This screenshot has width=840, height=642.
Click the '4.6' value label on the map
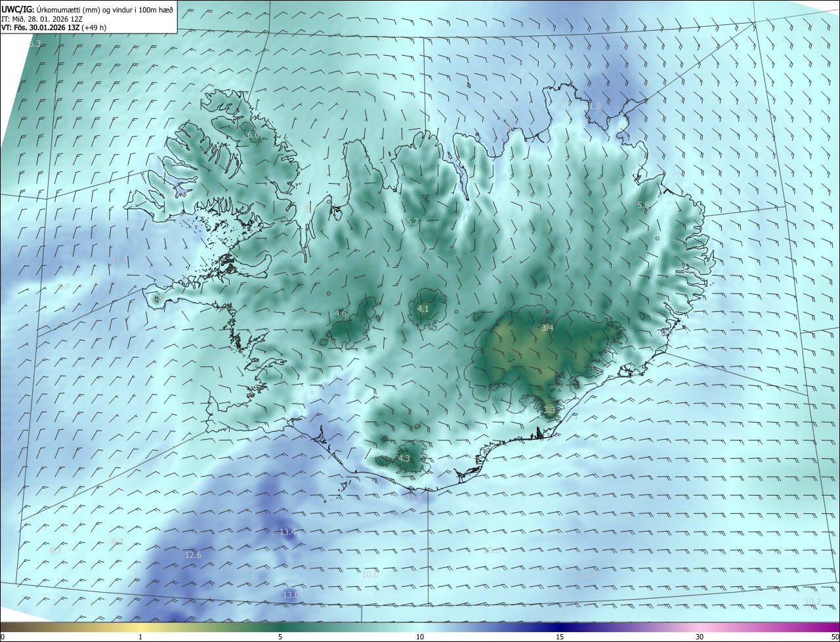340,314
